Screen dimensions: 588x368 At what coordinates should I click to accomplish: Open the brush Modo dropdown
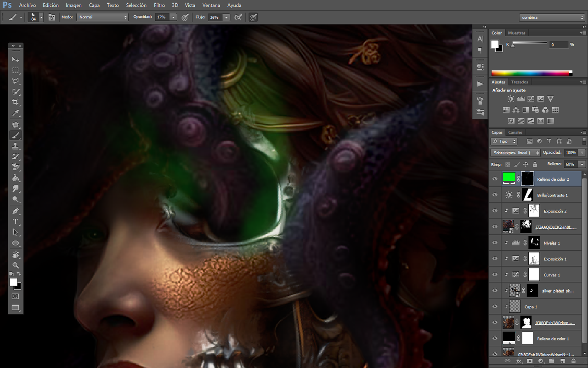(x=102, y=17)
